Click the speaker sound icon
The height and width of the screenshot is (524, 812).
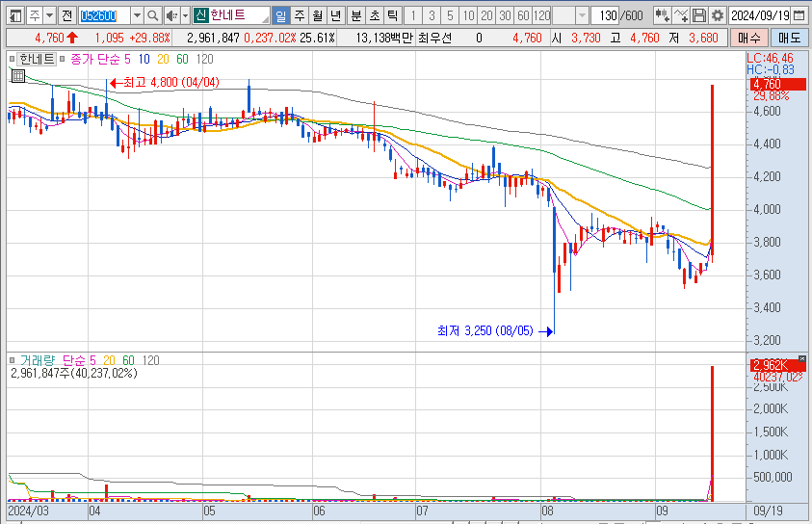point(171,15)
